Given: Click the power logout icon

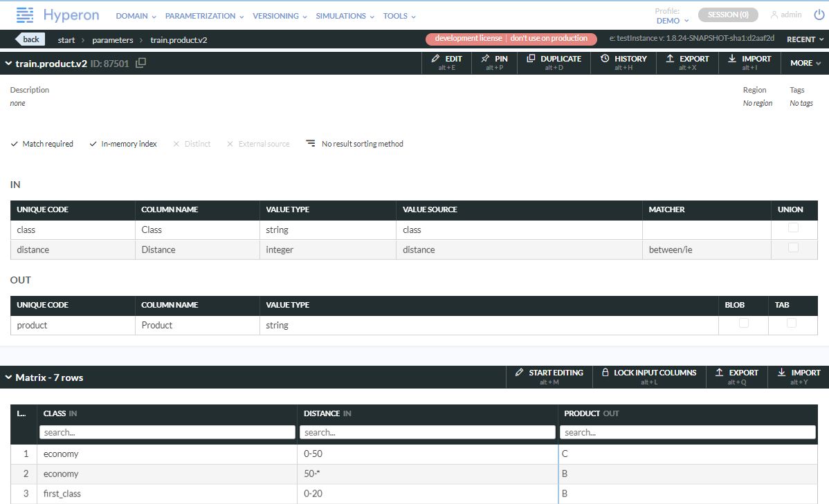Looking at the screenshot, I should [819, 15].
